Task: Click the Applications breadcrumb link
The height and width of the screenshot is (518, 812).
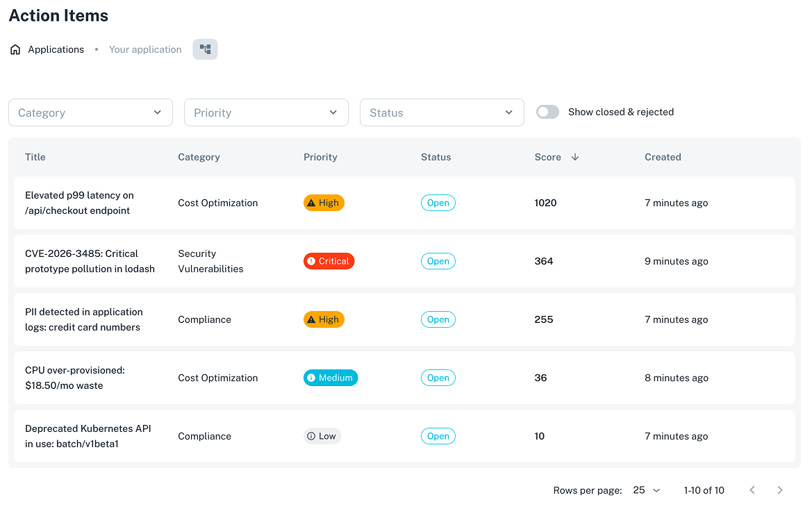Action: (x=56, y=49)
